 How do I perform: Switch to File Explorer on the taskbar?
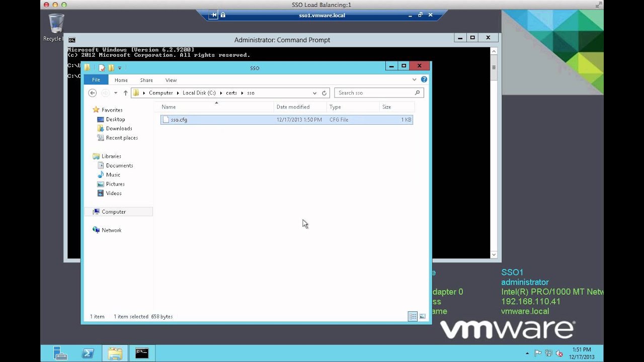point(115,353)
